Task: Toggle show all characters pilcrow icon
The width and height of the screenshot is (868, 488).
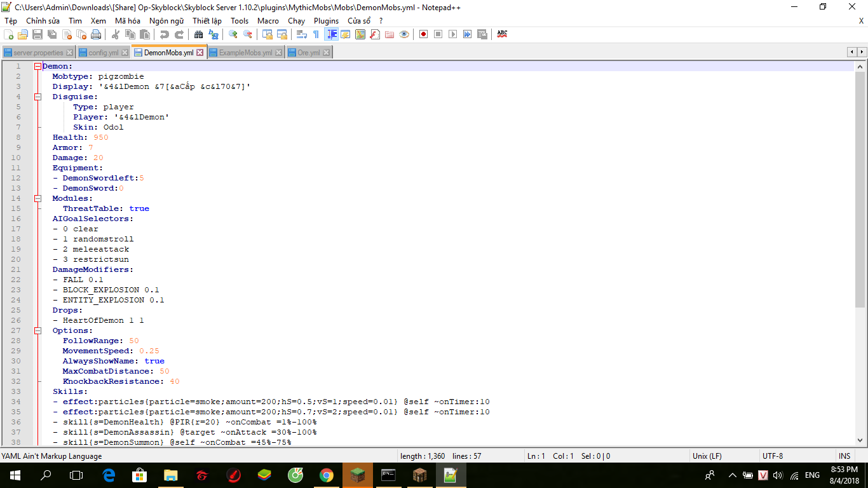Action: tap(316, 34)
